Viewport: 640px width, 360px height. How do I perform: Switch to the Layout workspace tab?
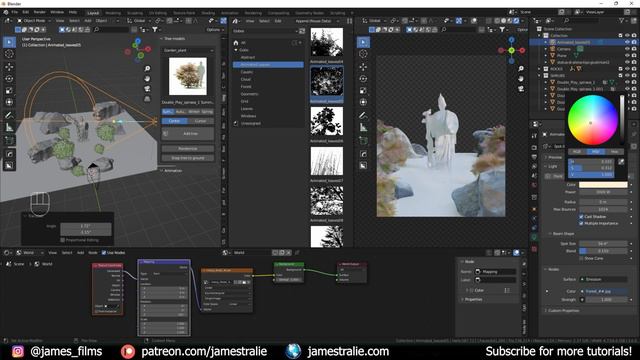coord(93,13)
